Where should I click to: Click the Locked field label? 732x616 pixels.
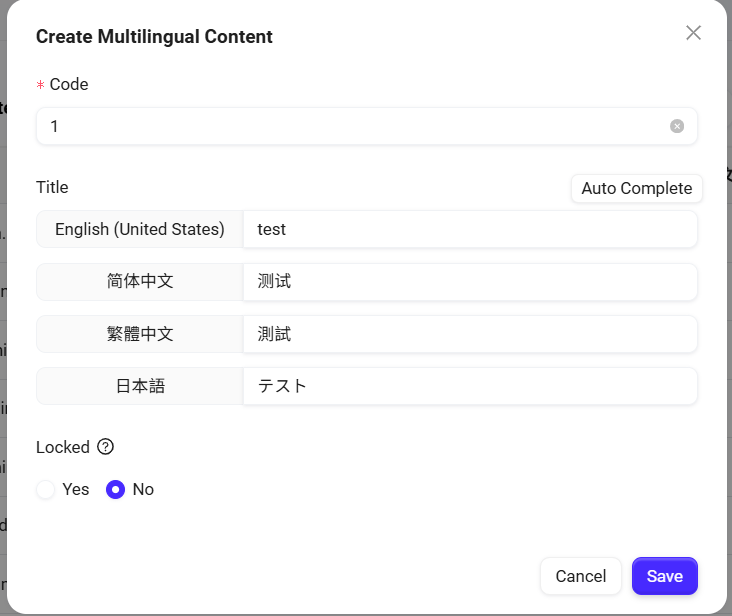point(63,447)
